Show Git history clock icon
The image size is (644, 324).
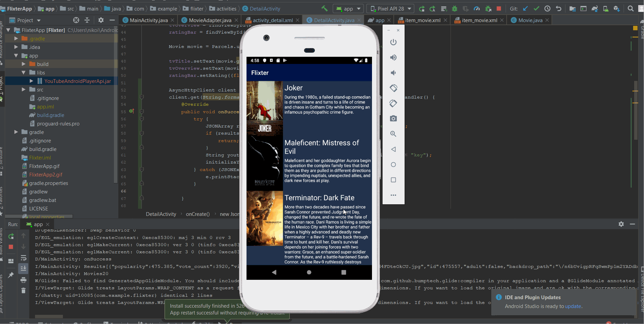547,9
